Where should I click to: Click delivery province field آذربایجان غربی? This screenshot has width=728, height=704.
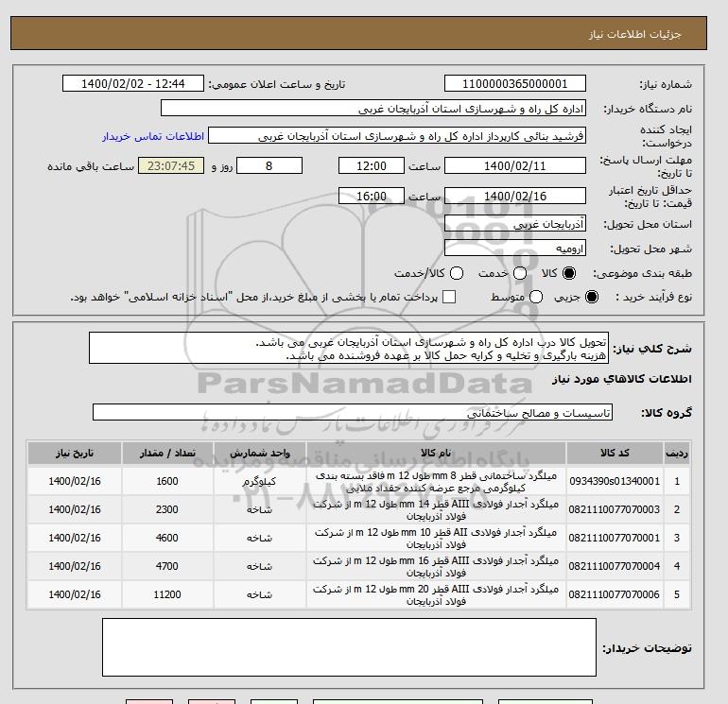coord(515,224)
